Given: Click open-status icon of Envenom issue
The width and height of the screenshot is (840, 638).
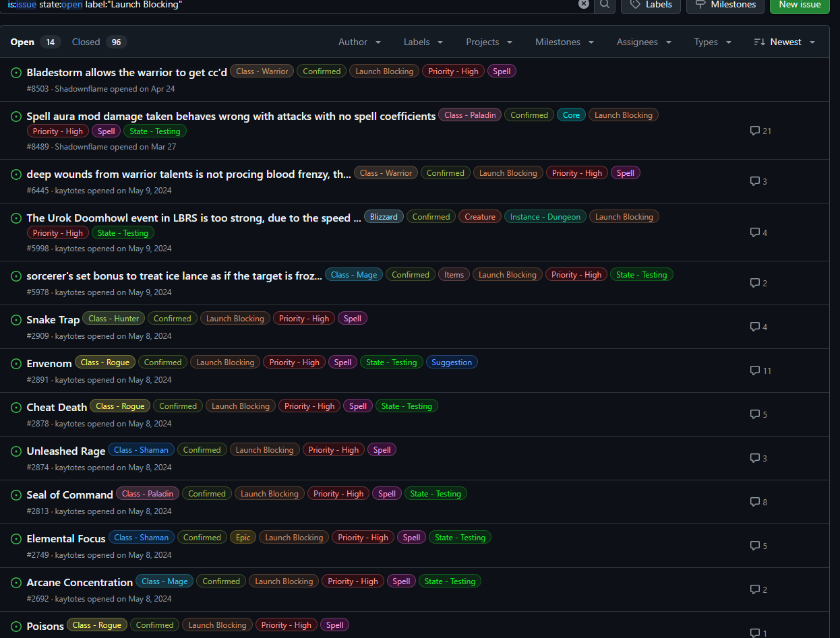Looking at the screenshot, I should pos(16,363).
